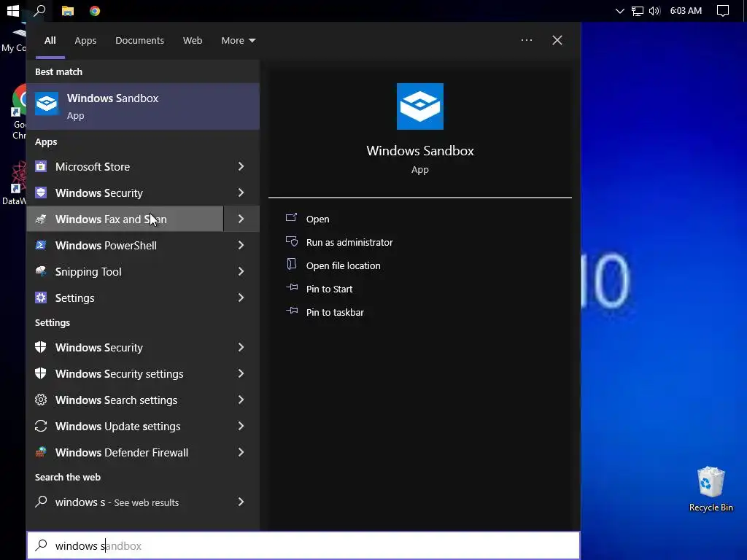
Task: Switch to the Documents search tab
Action: [x=139, y=41]
